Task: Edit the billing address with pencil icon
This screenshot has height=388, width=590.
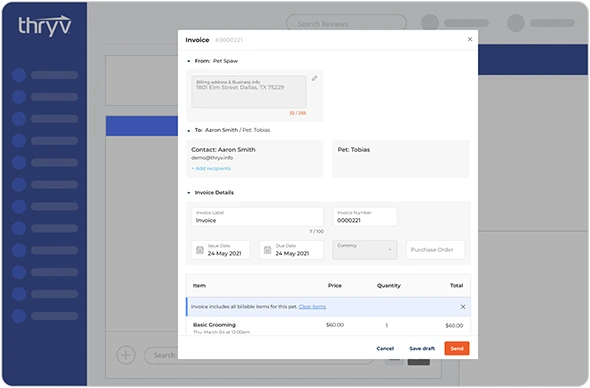Action: point(315,78)
